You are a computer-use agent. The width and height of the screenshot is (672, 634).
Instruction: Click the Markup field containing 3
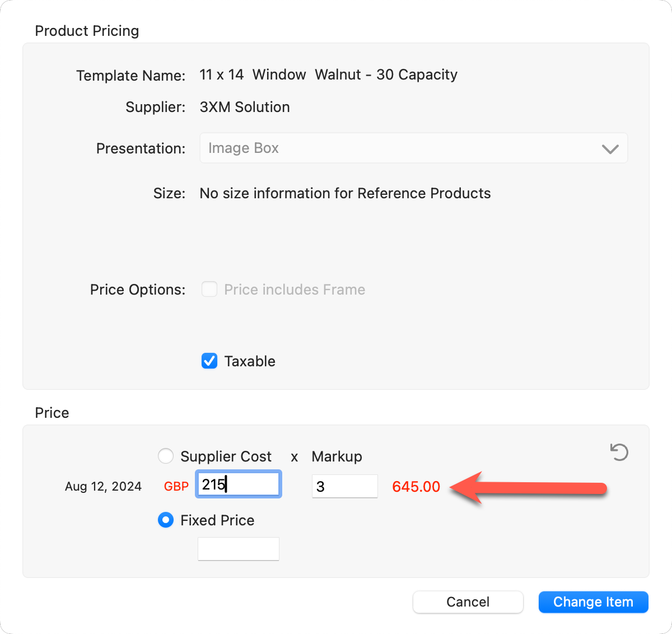(344, 486)
